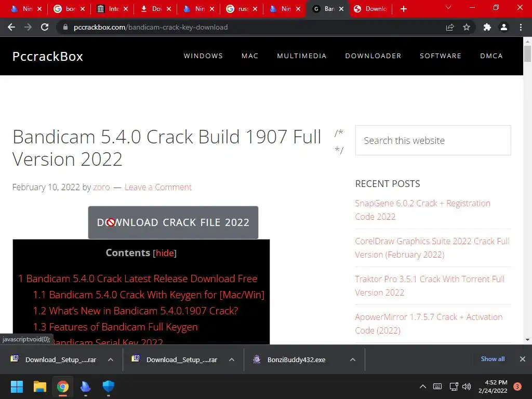Open tab search dropdown arrow
532x399 pixels.
pyautogui.click(x=448, y=7)
